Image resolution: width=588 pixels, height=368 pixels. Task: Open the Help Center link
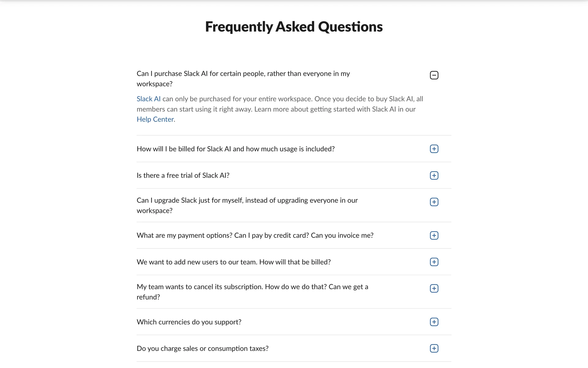[x=155, y=119]
